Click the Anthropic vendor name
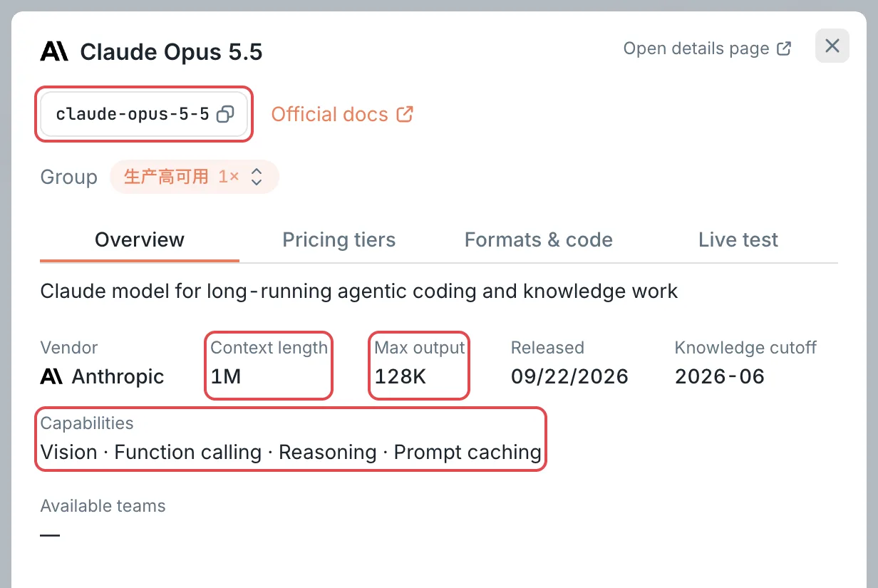Screen dimensions: 878x588 click(x=118, y=376)
